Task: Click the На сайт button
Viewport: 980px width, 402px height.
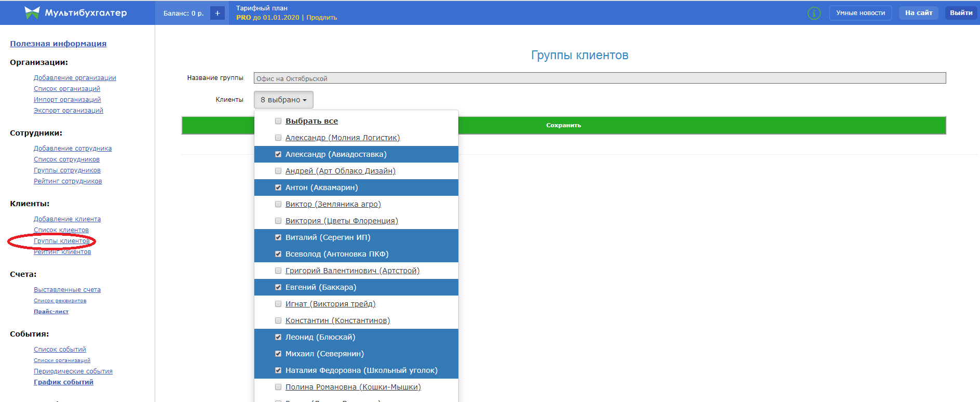Action: click(x=918, y=13)
